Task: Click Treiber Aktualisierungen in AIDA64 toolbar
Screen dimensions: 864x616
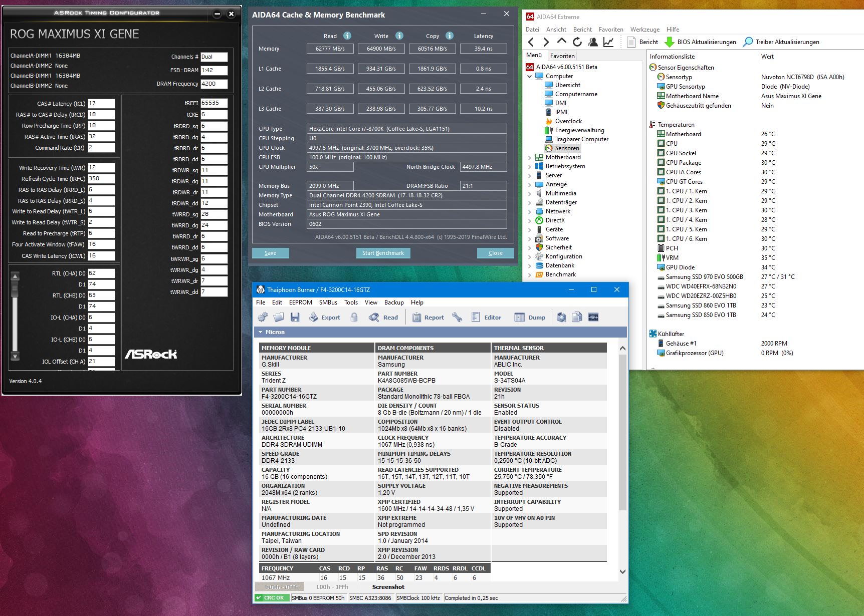Action: [781, 42]
